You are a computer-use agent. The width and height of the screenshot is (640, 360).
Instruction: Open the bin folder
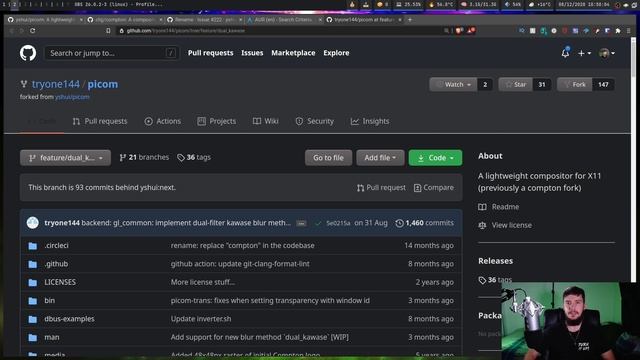coord(49,300)
